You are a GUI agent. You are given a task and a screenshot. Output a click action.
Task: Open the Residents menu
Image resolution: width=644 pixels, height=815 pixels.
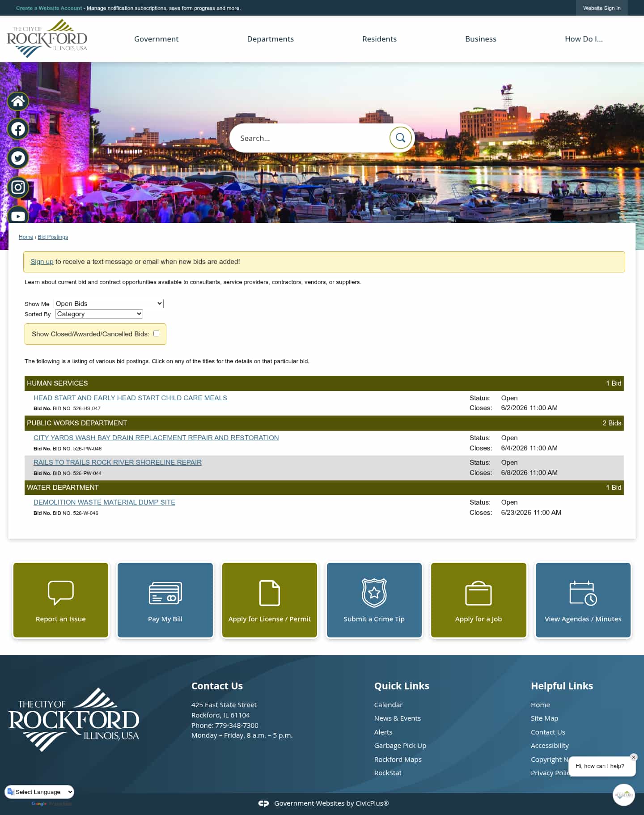point(379,39)
